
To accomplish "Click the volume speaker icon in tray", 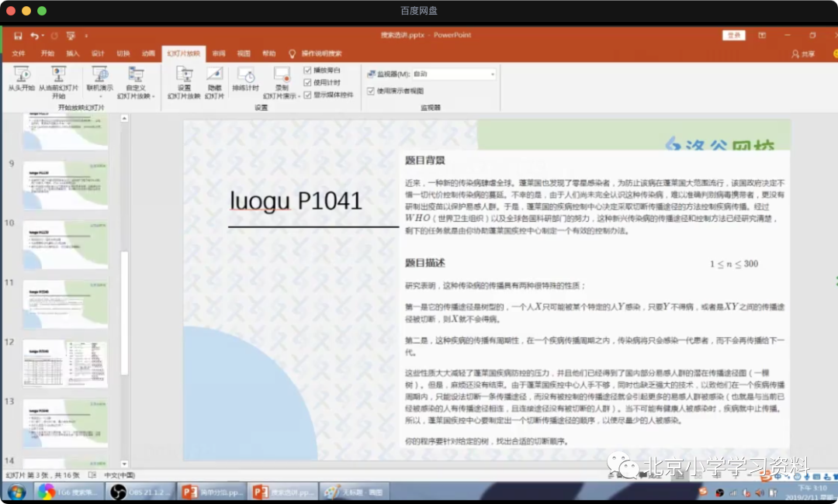I will pyautogui.click(x=759, y=493).
